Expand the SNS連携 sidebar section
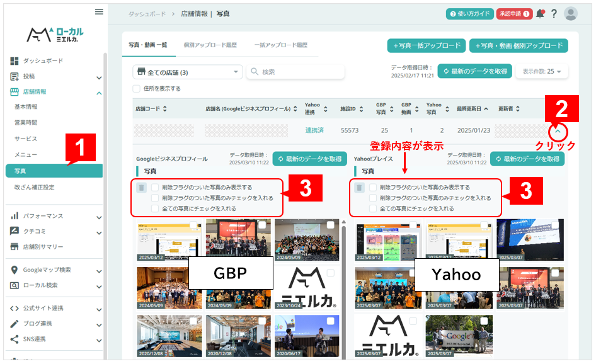Viewport: 596px width, 364px height. click(99, 341)
